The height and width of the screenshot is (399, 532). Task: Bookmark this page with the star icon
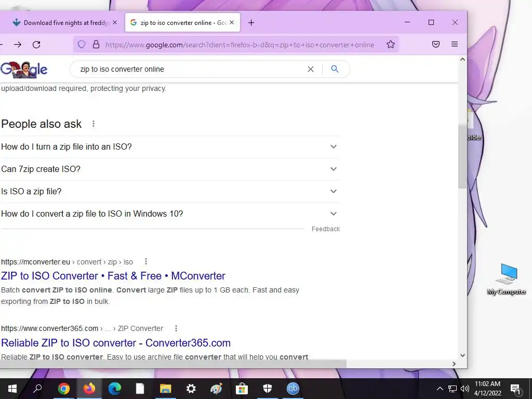pos(391,45)
